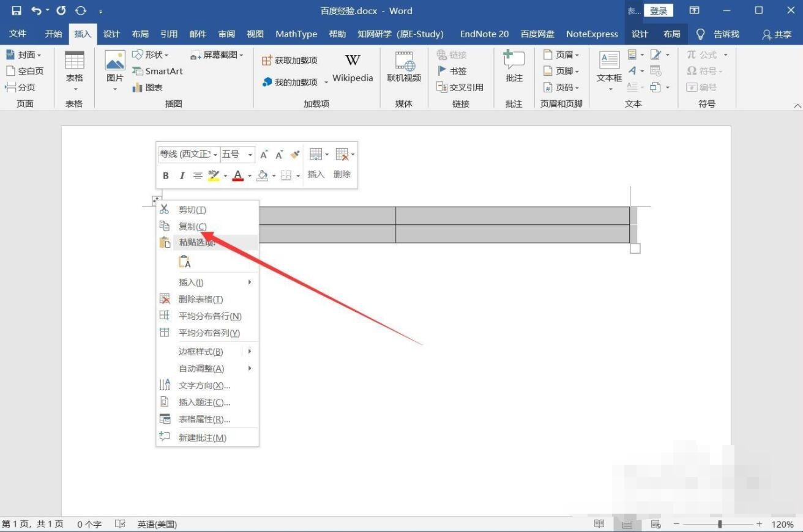Click the zoom slider handle
This screenshot has height=532, width=803.
click(x=720, y=524)
